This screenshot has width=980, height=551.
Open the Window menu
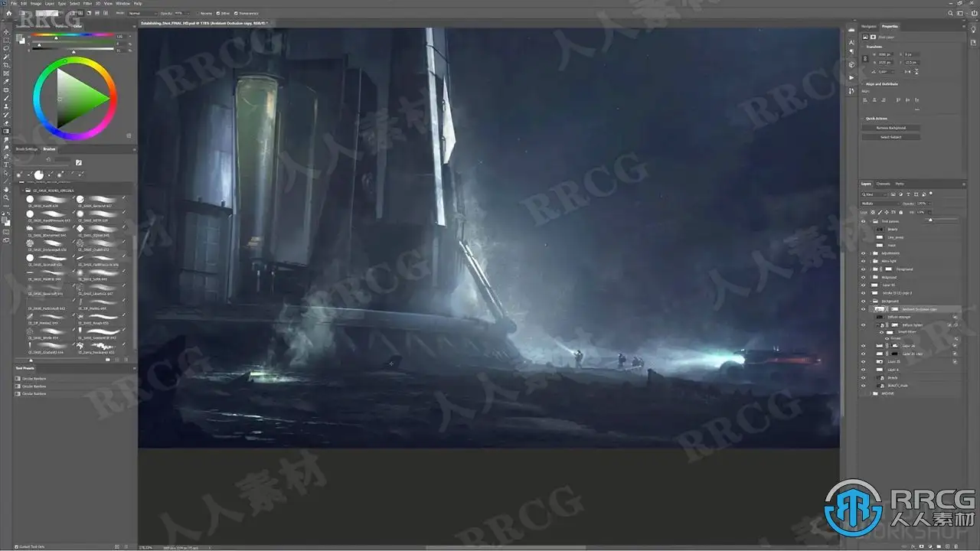pyautogui.click(x=122, y=3)
